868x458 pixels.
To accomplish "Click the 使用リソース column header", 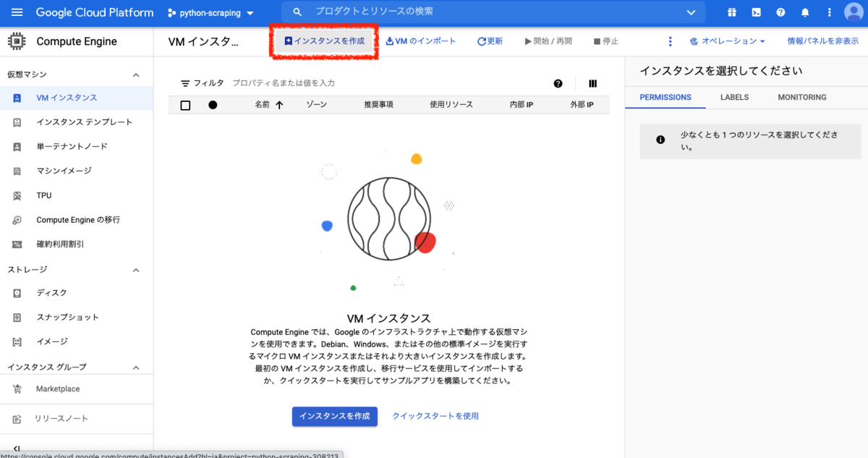I will point(451,105).
